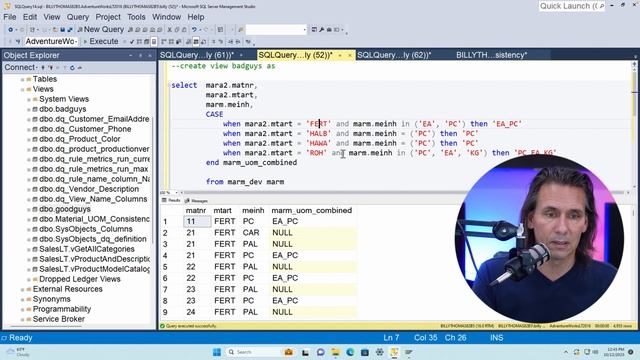Click the New Query toolbar button

coord(100,29)
